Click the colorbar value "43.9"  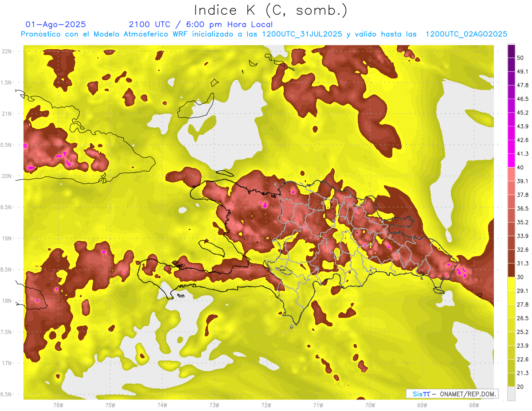point(523,126)
